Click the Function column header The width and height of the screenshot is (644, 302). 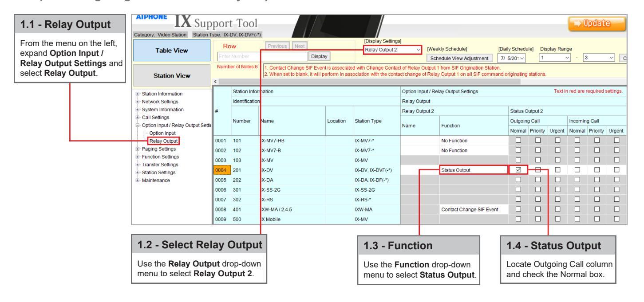point(474,126)
